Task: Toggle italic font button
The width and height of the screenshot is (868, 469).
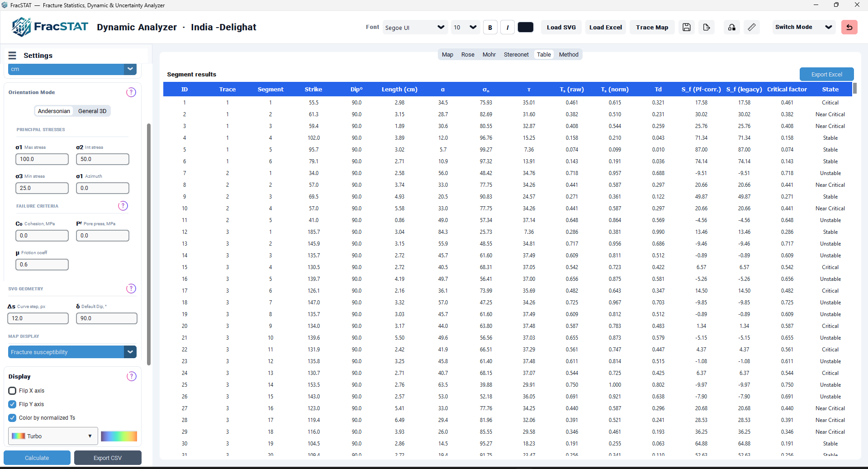Action: click(x=508, y=28)
